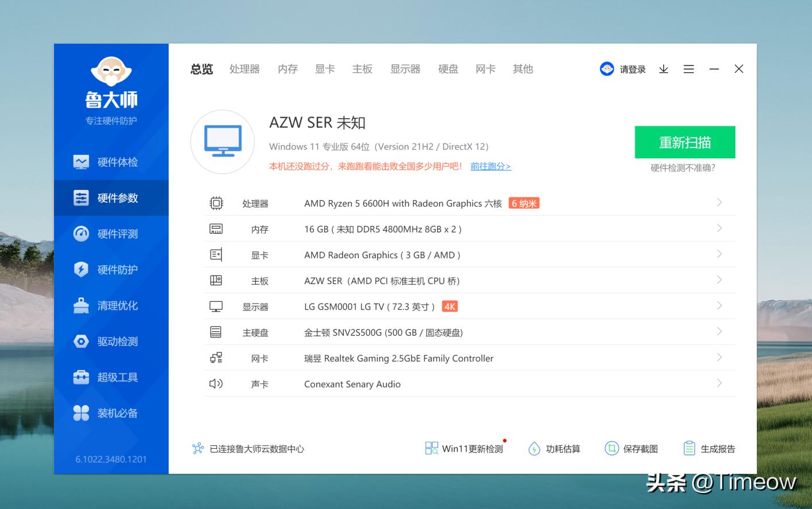Image resolution: width=812 pixels, height=509 pixels.
Task: Open 装机必备 in the sidebar
Action: point(117,413)
